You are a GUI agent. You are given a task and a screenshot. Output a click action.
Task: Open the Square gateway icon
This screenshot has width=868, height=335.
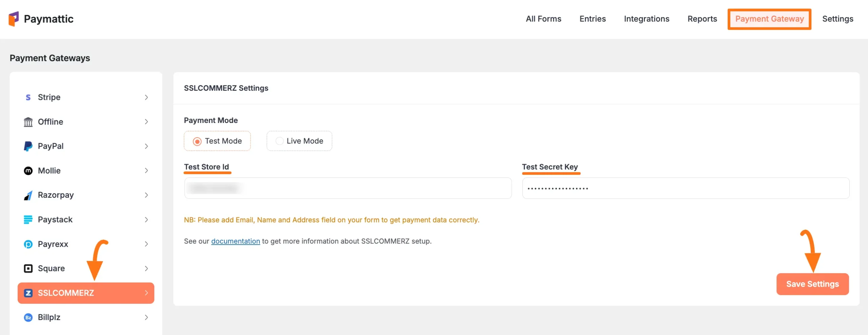pyautogui.click(x=28, y=268)
